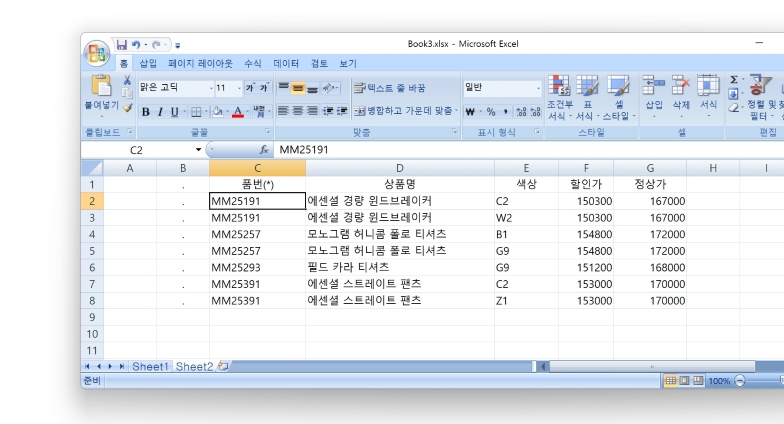The width and height of the screenshot is (784, 424).
Task: Click the Undo arrow in quick access toolbar
Action: 136,45
